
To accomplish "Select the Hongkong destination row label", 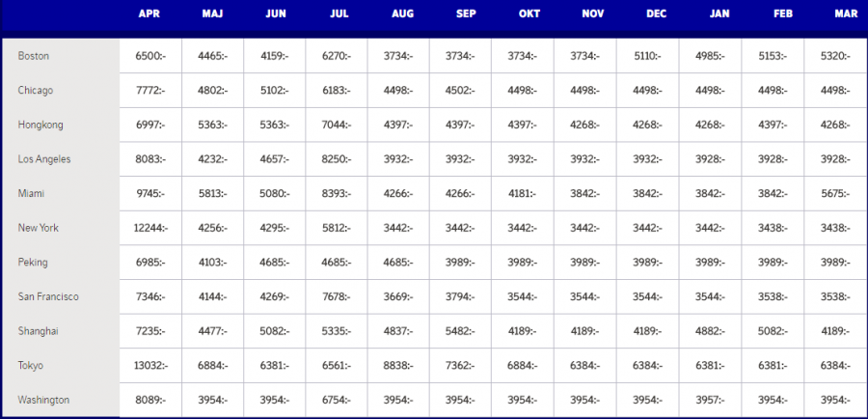I will pos(39,125).
